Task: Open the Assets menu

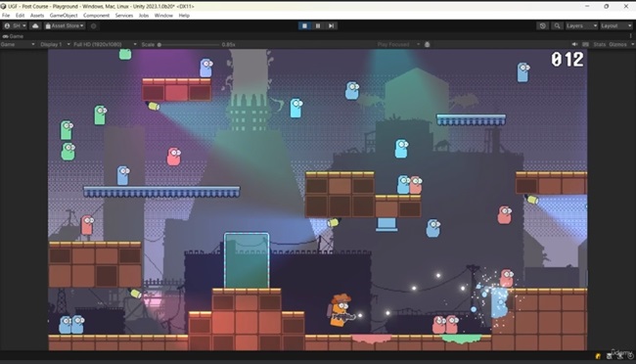Action: (37, 16)
